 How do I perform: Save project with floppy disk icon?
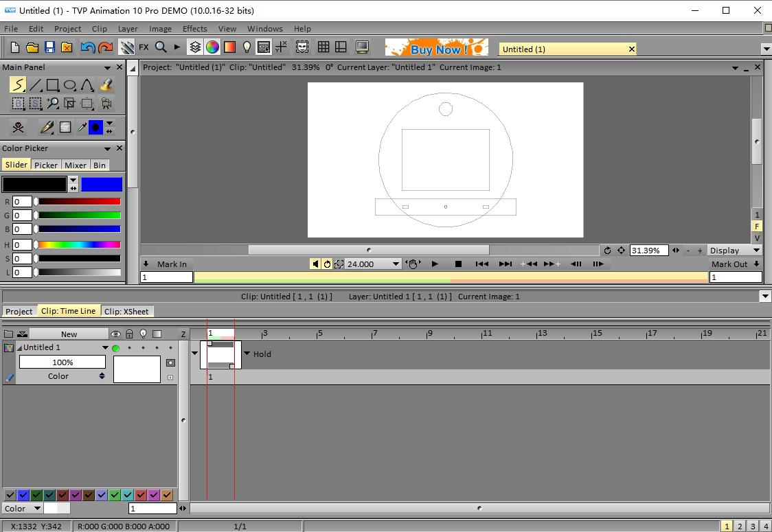(x=49, y=47)
